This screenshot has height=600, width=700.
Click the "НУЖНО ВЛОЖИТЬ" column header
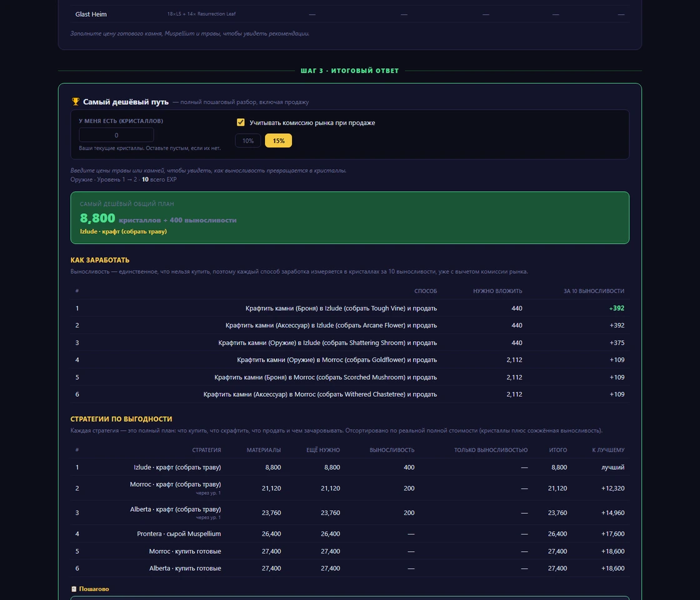click(x=497, y=291)
